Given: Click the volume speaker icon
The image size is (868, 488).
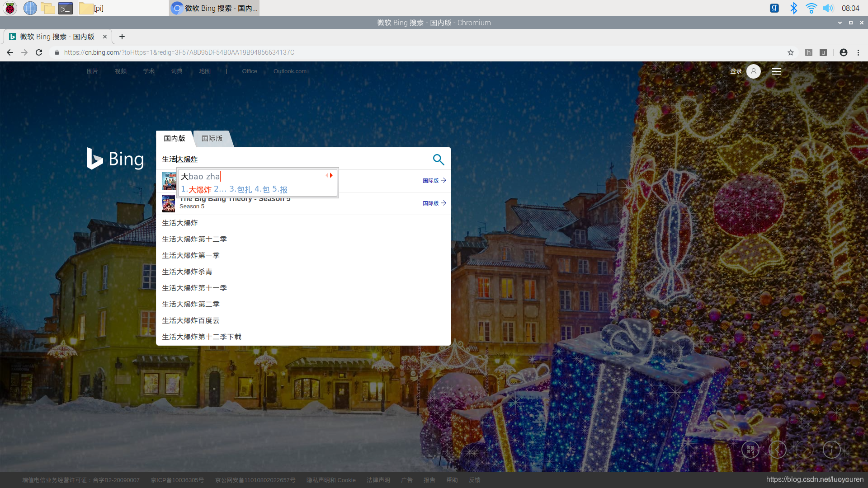Looking at the screenshot, I should tap(827, 8).
